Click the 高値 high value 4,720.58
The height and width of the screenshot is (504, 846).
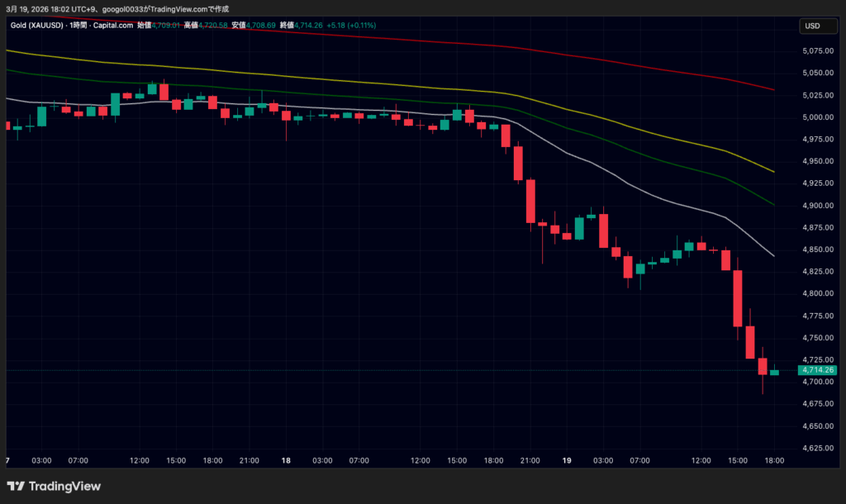[x=214, y=26]
